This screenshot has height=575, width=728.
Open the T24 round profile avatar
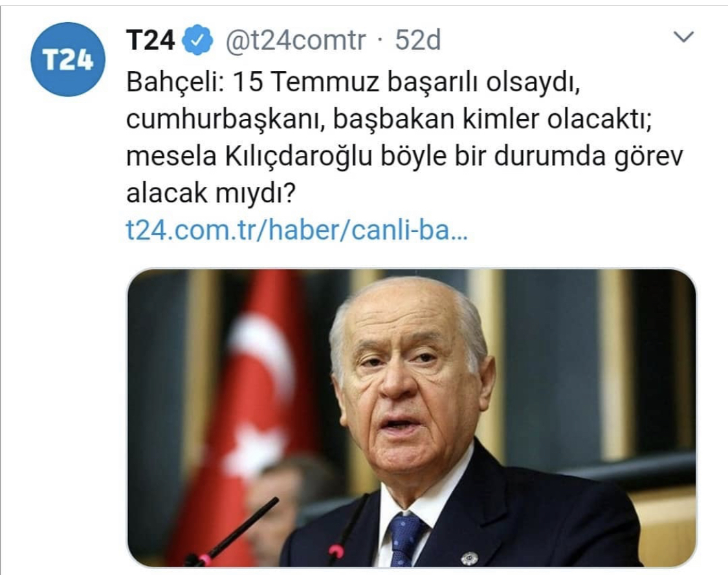coord(68,60)
